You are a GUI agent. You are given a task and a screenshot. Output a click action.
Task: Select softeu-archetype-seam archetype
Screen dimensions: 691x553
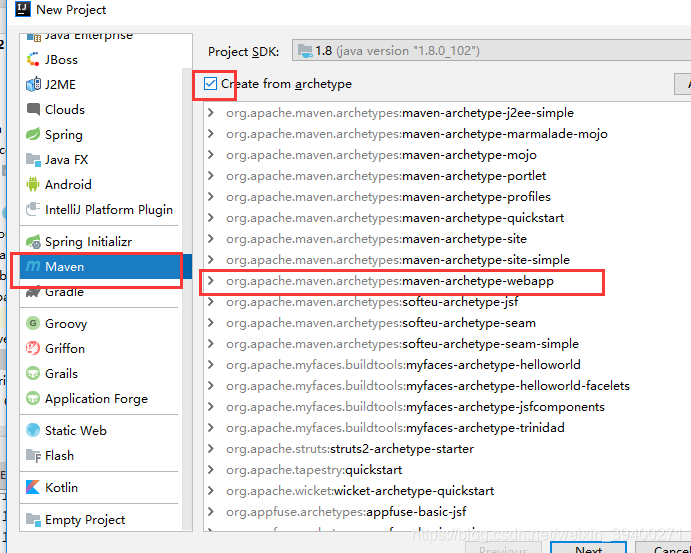pyautogui.click(x=381, y=323)
